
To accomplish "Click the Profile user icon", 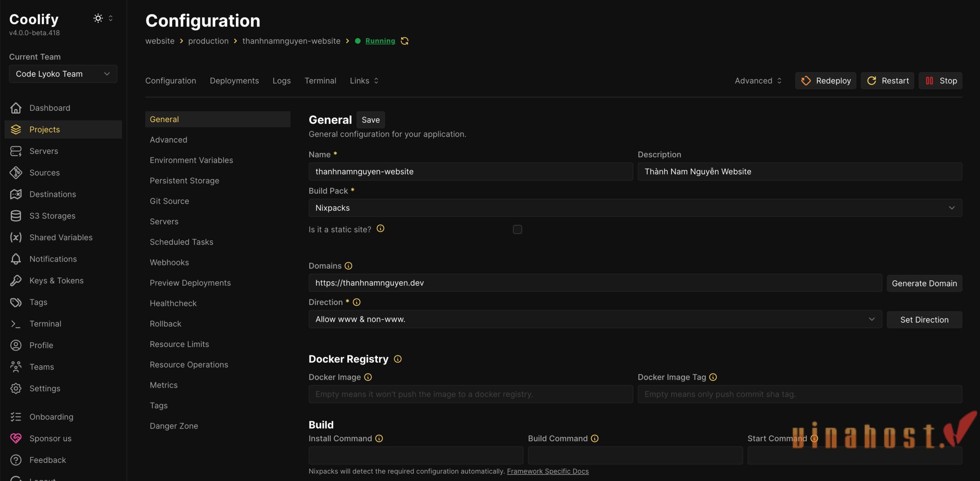I will pos(16,345).
